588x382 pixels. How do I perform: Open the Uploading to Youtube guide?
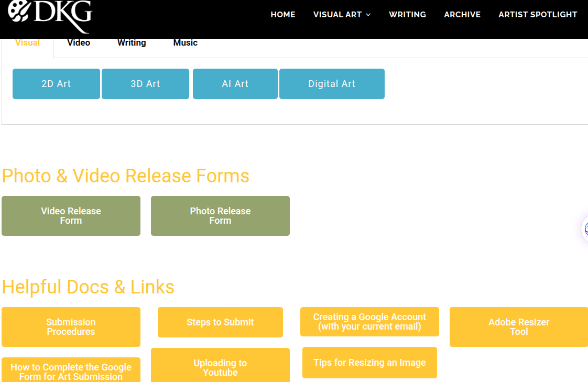pos(220,366)
